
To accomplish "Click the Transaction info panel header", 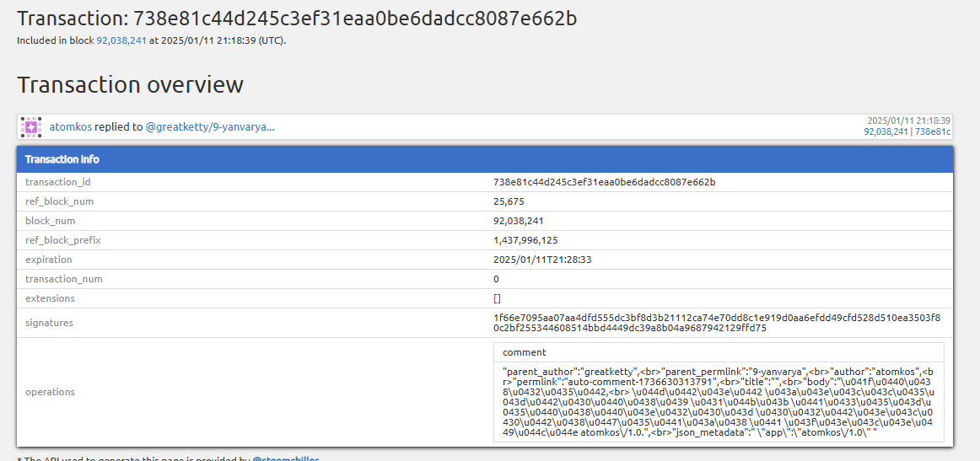I will [x=485, y=159].
